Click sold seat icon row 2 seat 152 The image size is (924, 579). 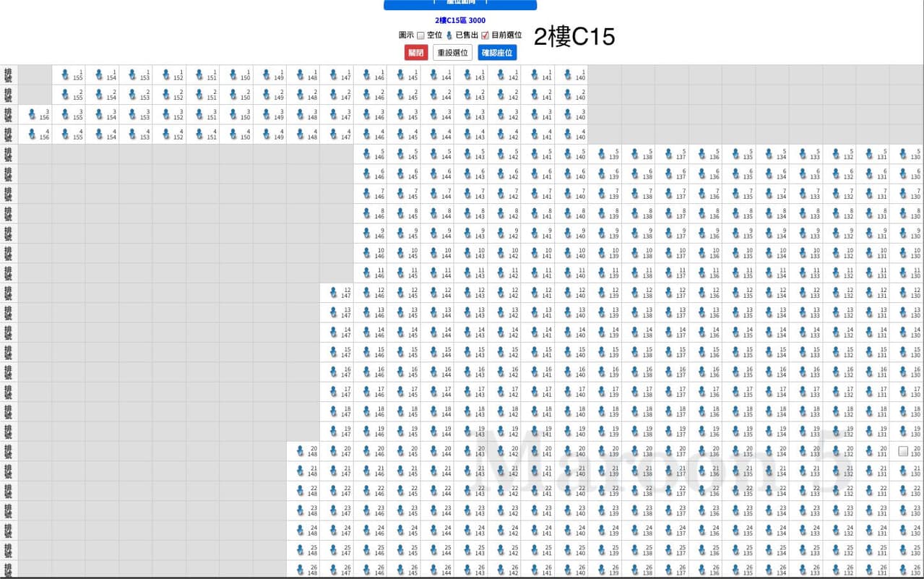166,95
